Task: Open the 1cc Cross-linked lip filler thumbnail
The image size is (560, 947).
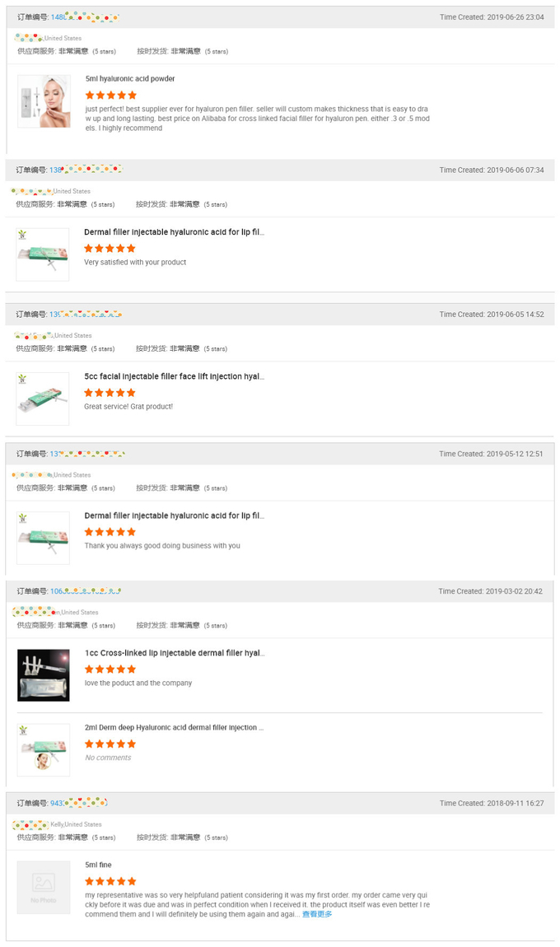Action: pos(44,675)
